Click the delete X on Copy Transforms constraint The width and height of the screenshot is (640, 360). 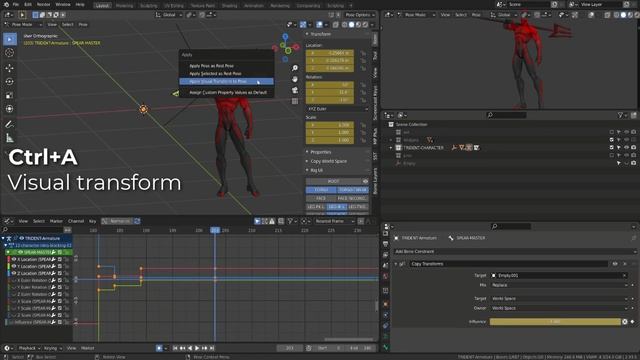pyautogui.click(x=625, y=264)
